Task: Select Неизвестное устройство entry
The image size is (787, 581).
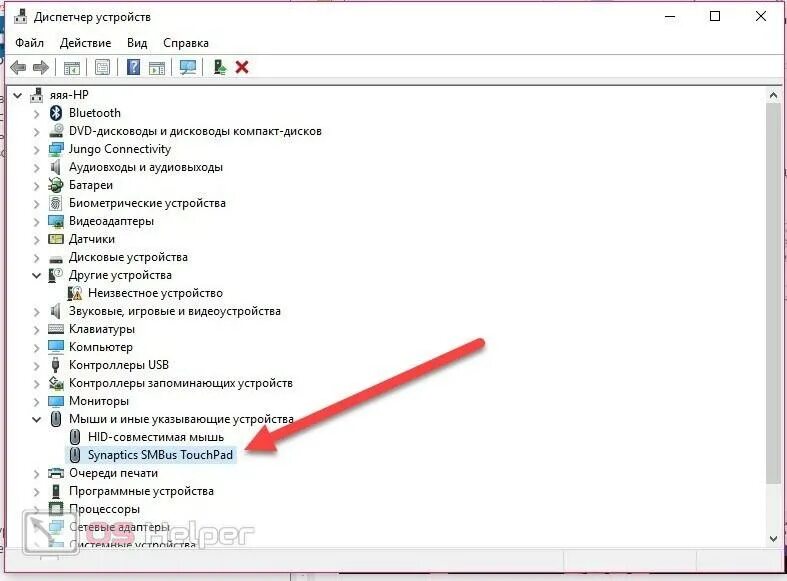Action: [156, 293]
